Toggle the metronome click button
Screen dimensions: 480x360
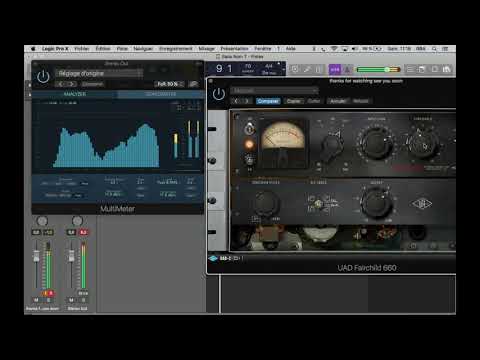pyautogui.click(x=347, y=69)
